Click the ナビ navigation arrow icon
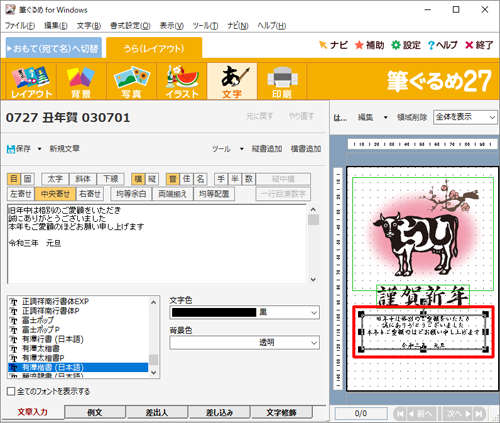500x423 pixels. pyautogui.click(x=323, y=45)
